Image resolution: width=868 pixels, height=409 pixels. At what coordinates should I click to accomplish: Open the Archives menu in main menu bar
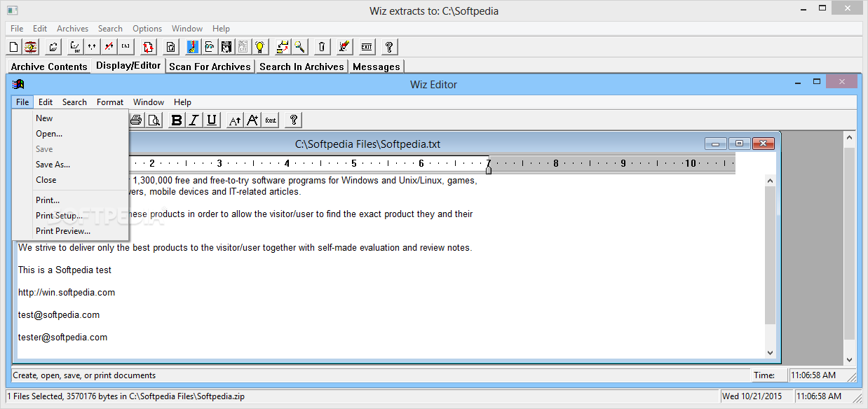(x=73, y=29)
